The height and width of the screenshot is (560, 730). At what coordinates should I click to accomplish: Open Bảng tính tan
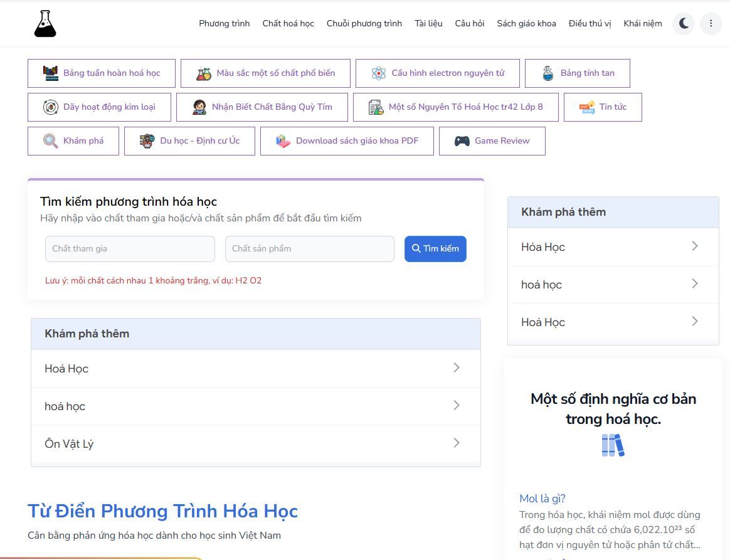coord(578,73)
